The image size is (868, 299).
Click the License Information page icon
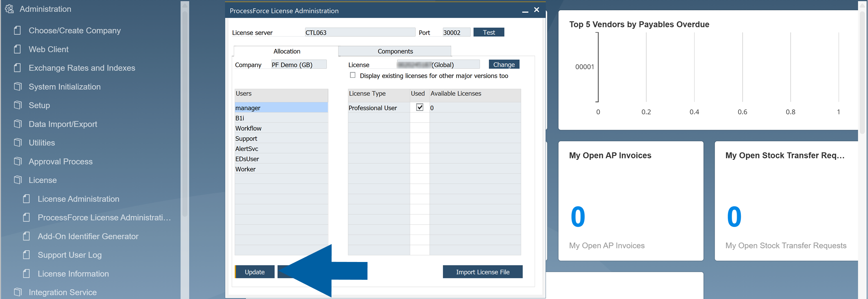[x=26, y=273]
